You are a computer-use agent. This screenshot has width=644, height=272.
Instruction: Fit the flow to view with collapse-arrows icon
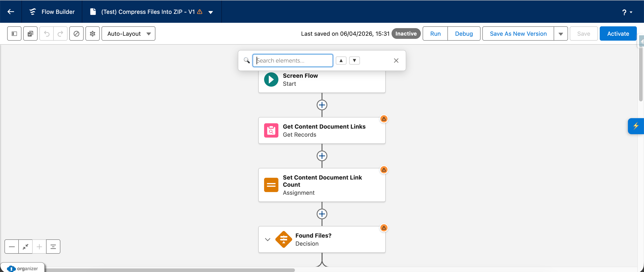pyautogui.click(x=25, y=247)
